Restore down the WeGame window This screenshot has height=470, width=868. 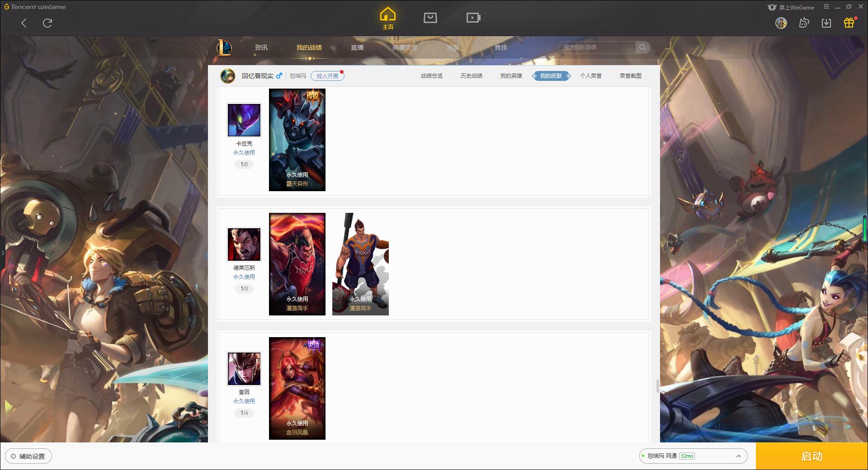849,7
